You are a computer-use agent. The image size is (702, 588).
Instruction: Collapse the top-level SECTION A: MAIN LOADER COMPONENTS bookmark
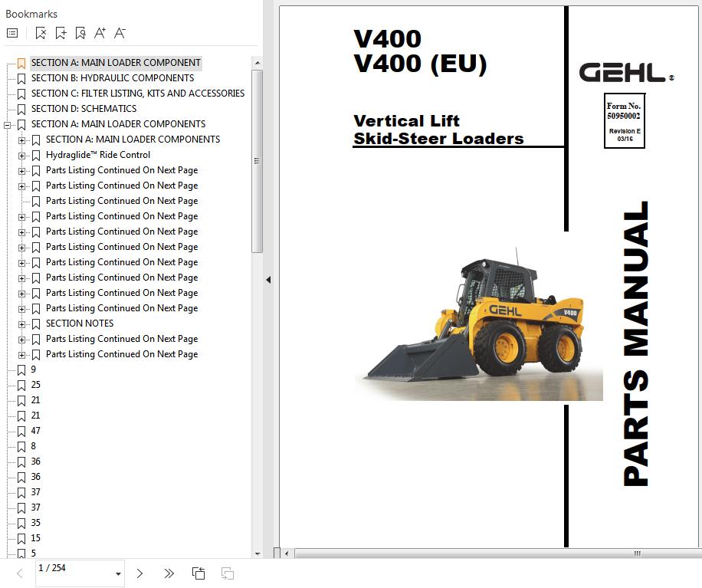point(7,125)
